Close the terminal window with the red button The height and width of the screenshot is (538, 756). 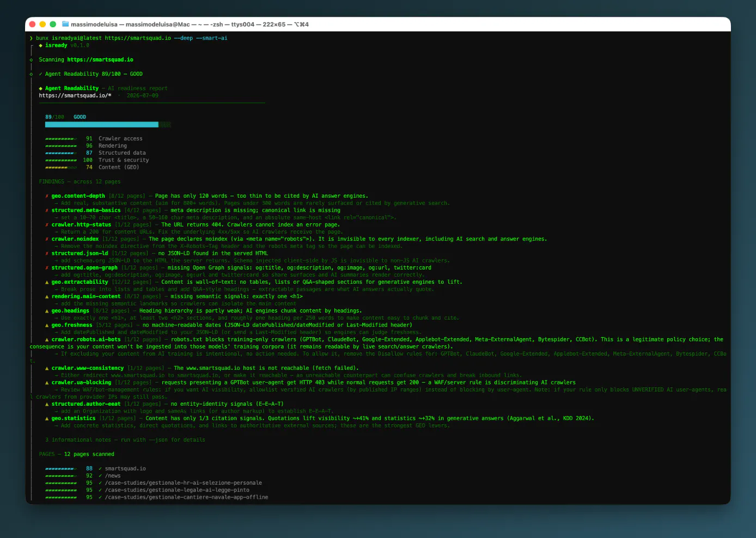(33, 24)
